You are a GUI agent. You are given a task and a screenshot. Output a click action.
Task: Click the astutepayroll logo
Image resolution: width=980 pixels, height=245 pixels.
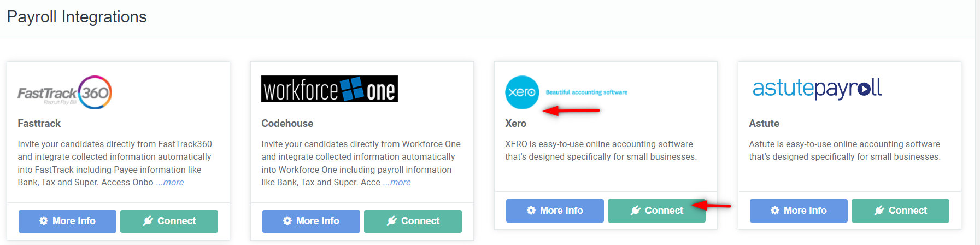click(x=817, y=89)
